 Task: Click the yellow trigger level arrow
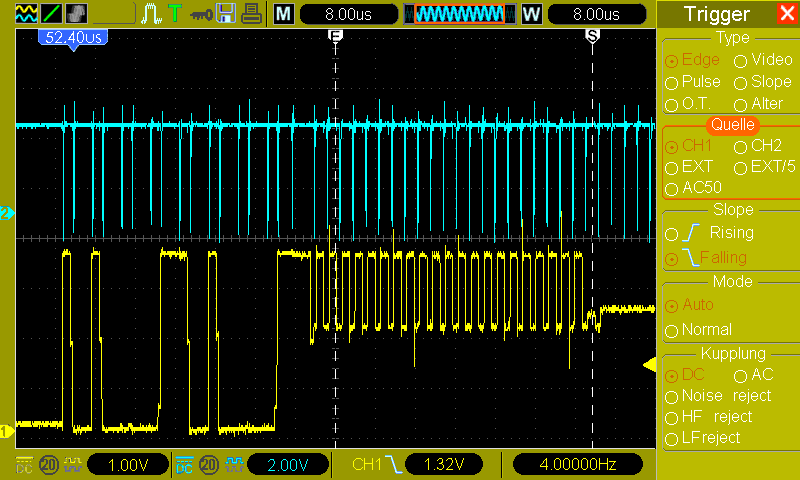[649, 365]
